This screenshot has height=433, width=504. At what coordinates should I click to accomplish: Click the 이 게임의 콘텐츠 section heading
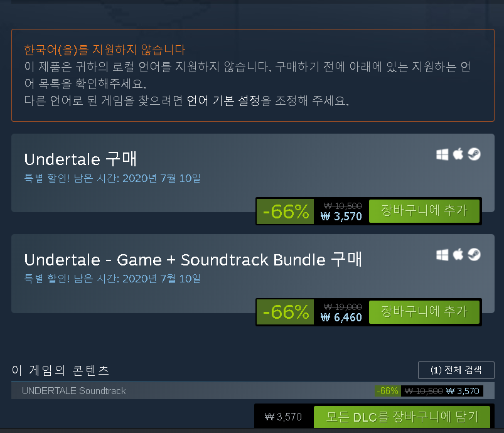pyautogui.click(x=60, y=370)
